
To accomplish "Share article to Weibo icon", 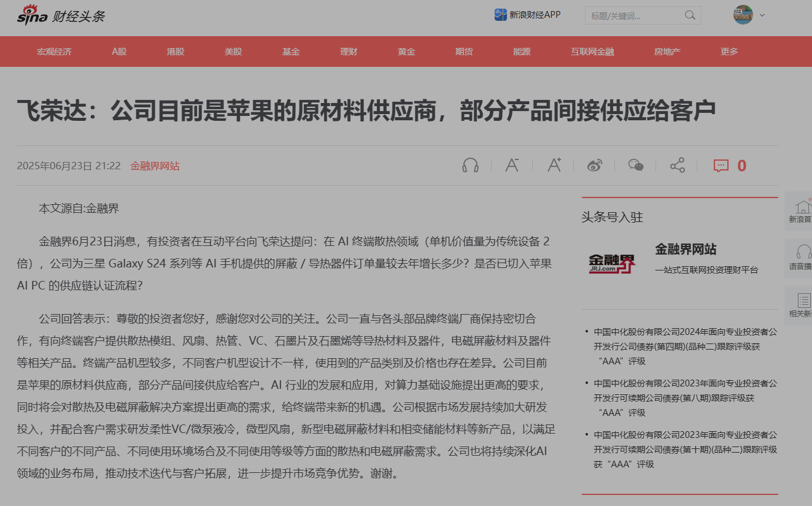I will (595, 165).
